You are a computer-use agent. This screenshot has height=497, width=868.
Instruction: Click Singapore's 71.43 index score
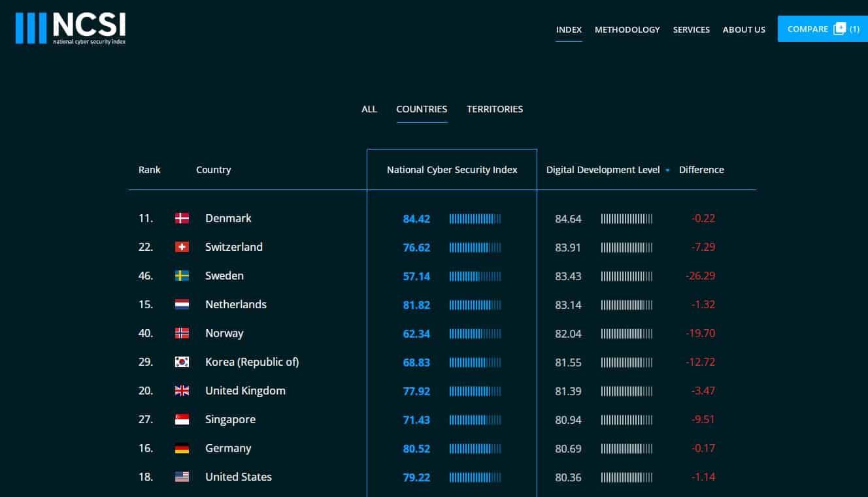tap(416, 420)
